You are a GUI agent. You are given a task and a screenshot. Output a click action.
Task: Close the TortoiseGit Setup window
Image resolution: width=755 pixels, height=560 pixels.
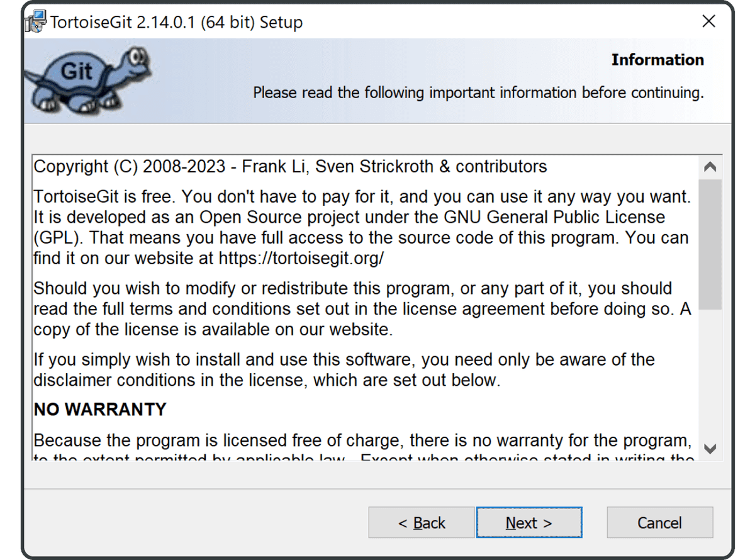(708, 22)
